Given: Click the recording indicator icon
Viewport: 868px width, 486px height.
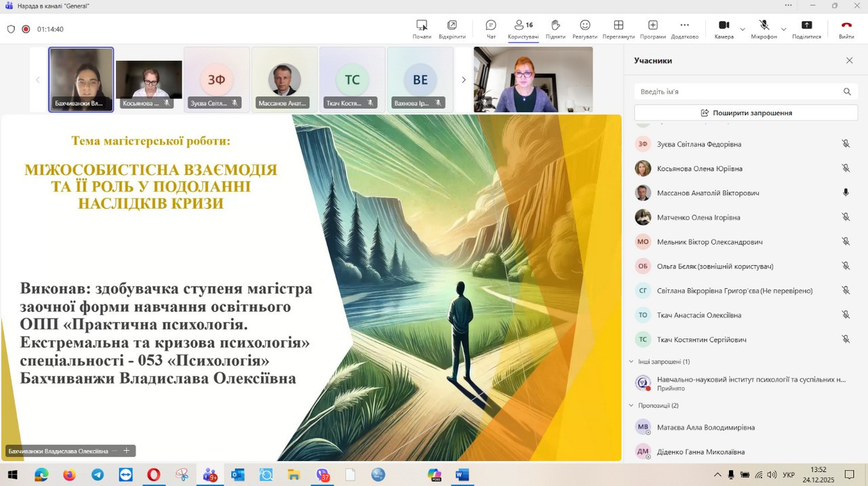Looking at the screenshot, I should [26, 29].
